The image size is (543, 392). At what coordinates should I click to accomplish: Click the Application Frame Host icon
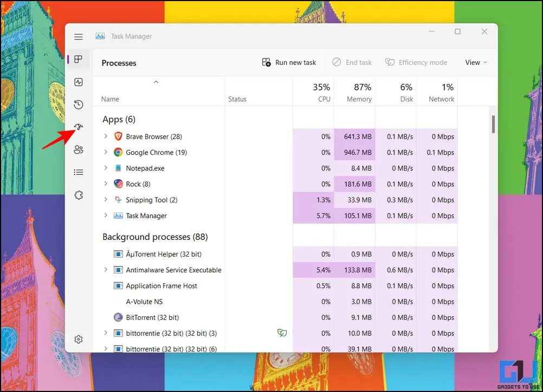pos(118,286)
